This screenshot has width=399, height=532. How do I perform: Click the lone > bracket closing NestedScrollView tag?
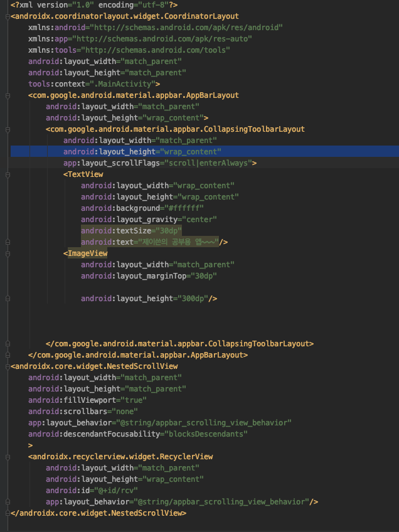pyautogui.click(x=31, y=445)
